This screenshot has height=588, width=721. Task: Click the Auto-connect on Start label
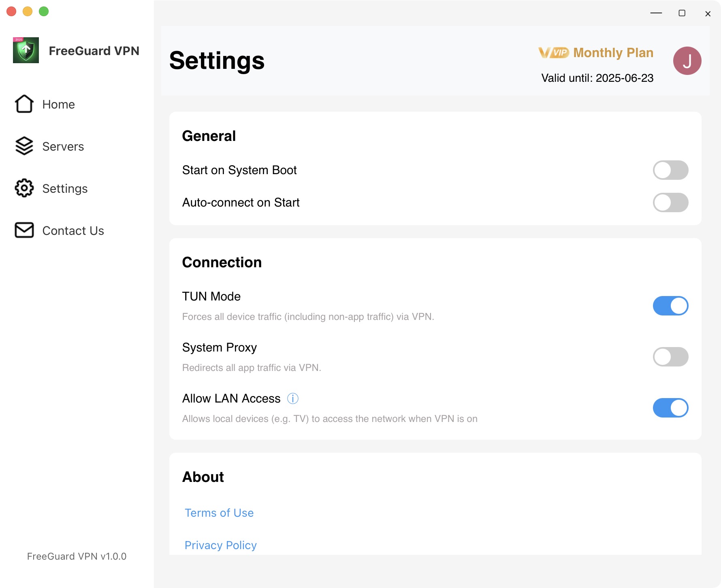pos(241,202)
